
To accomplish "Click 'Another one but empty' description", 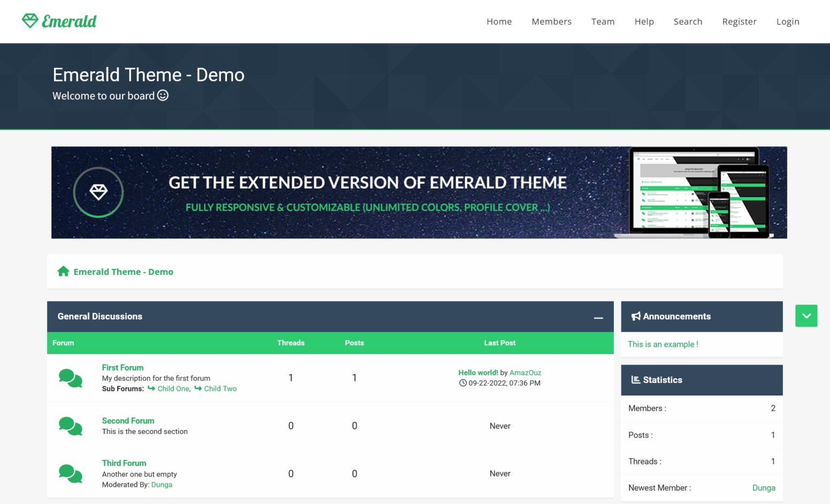I will tap(139, 474).
